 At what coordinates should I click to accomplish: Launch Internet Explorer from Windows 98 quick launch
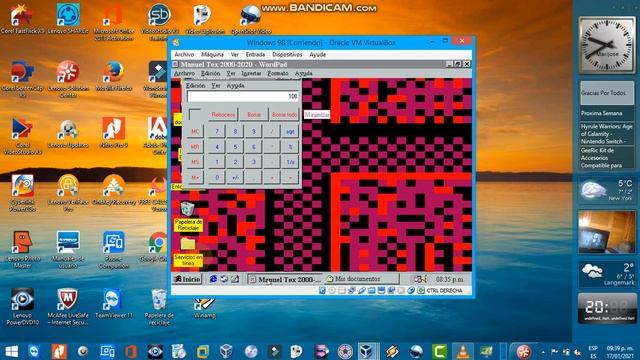tap(213, 279)
